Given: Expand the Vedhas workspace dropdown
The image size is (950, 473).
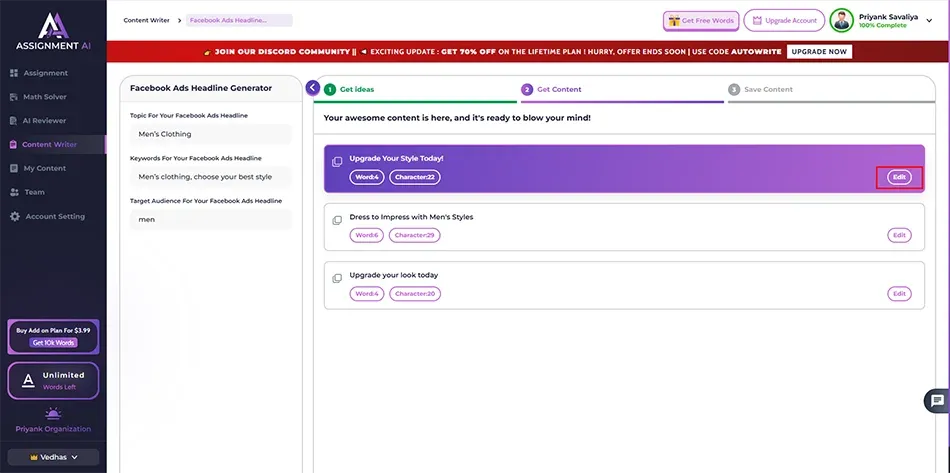Looking at the screenshot, I should tap(53, 457).
